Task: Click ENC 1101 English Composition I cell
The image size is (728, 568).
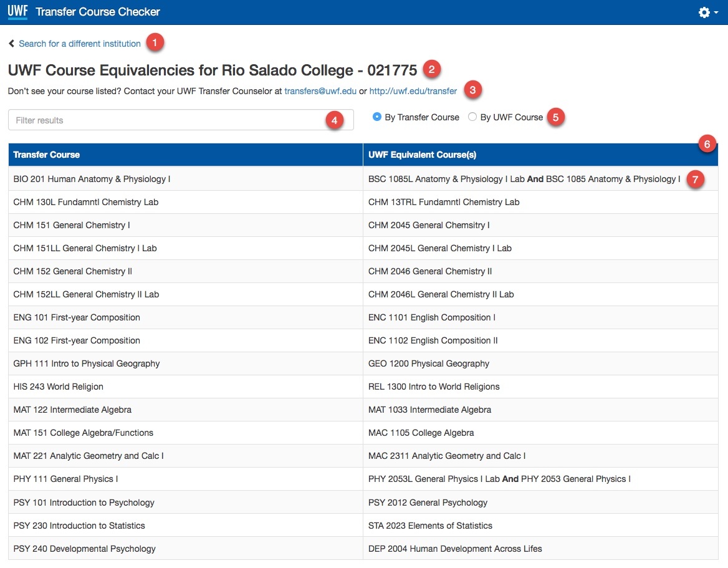Action: [x=540, y=318]
